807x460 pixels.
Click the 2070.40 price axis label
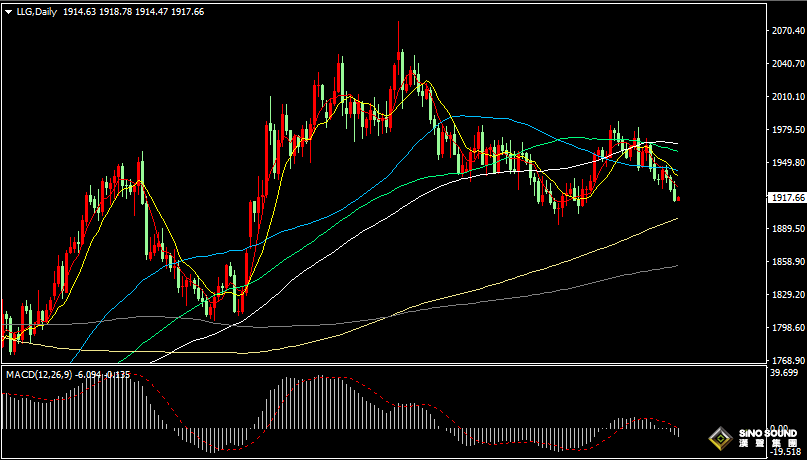pos(788,31)
